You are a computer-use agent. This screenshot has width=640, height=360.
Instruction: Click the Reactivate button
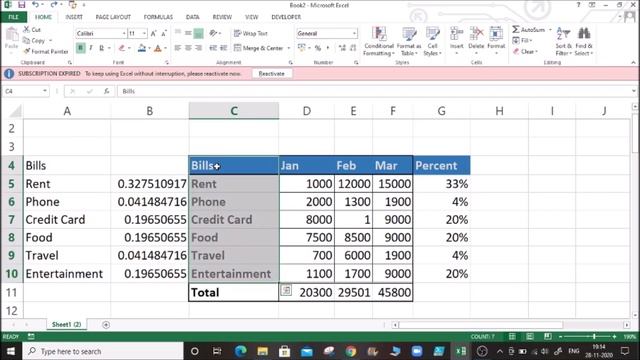point(271,74)
